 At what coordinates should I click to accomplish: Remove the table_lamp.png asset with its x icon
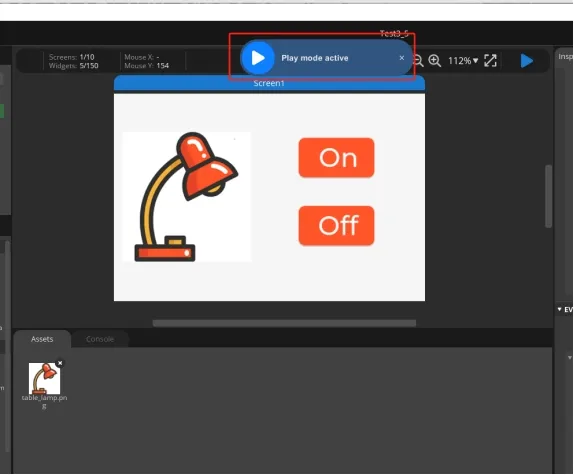[60, 363]
